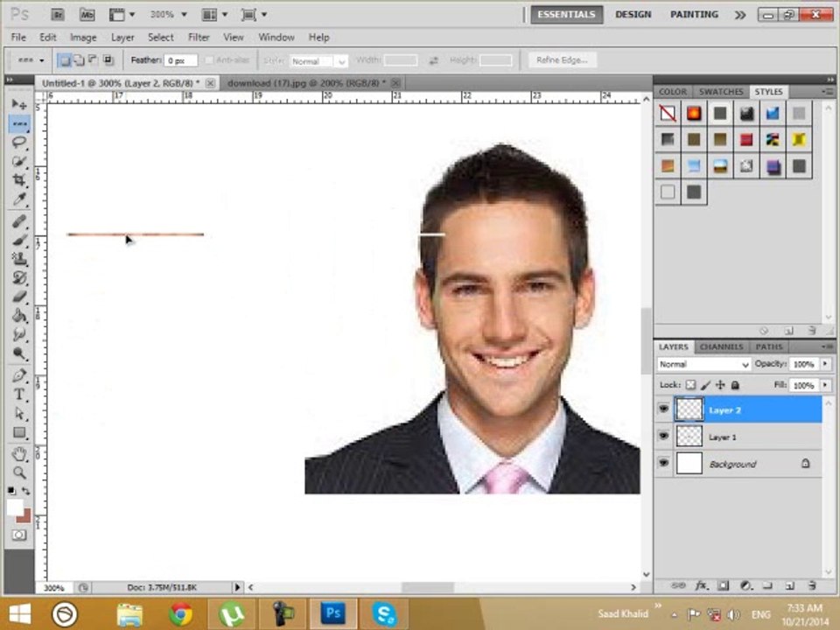Open the Layer menu

122,38
